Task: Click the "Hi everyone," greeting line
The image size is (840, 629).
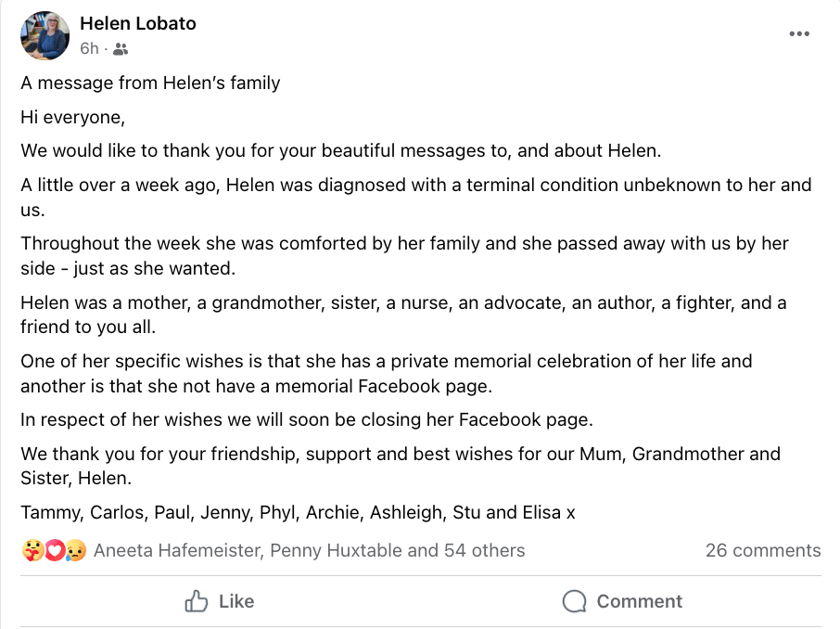Action: pos(72,117)
